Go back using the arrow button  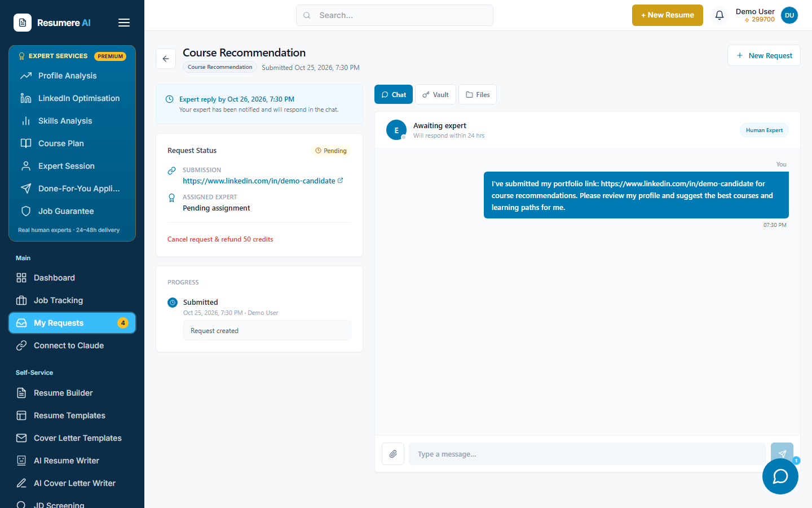[166, 59]
